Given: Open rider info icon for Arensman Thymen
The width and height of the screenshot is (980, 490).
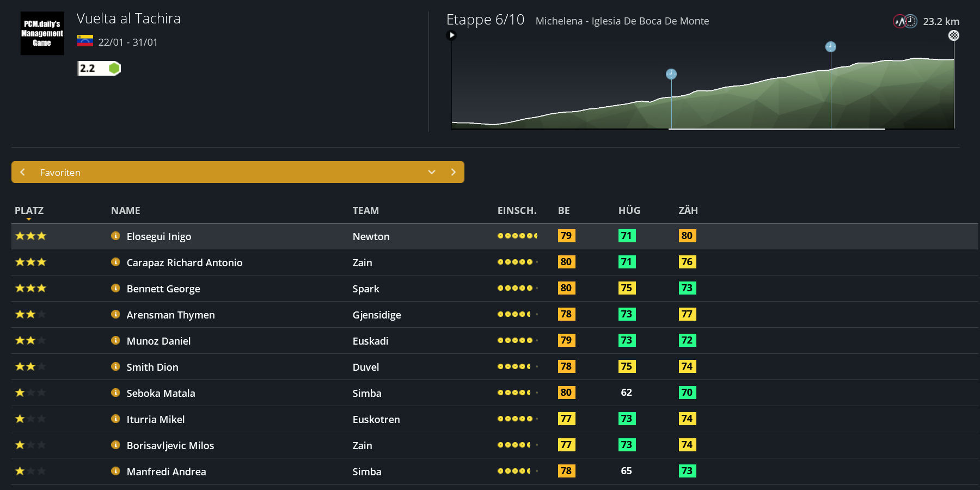Looking at the screenshot, I should [x=115, y=314].
